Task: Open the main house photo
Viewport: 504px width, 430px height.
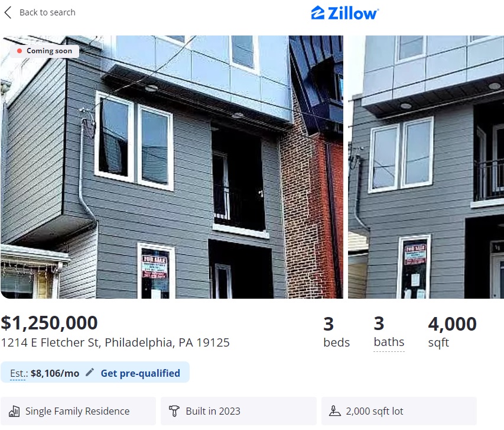Action: (x=172, y=167)
